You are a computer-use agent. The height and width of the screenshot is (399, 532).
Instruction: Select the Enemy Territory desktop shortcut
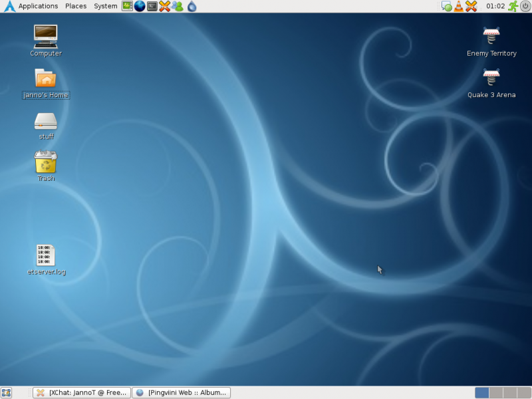click(491, 42)
